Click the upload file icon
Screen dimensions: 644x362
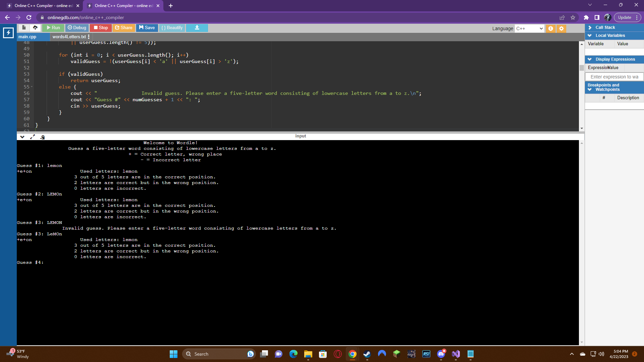[x=35, y=27]
